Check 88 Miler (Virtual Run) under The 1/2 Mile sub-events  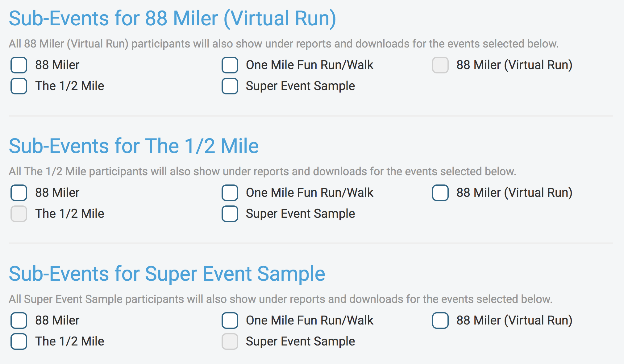coord(440,193)
